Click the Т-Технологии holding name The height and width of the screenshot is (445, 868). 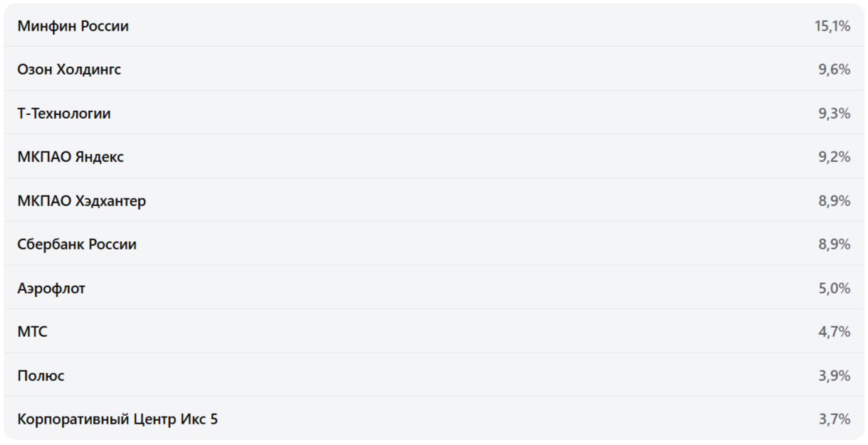pyautogui.click(x=64, y=114)
